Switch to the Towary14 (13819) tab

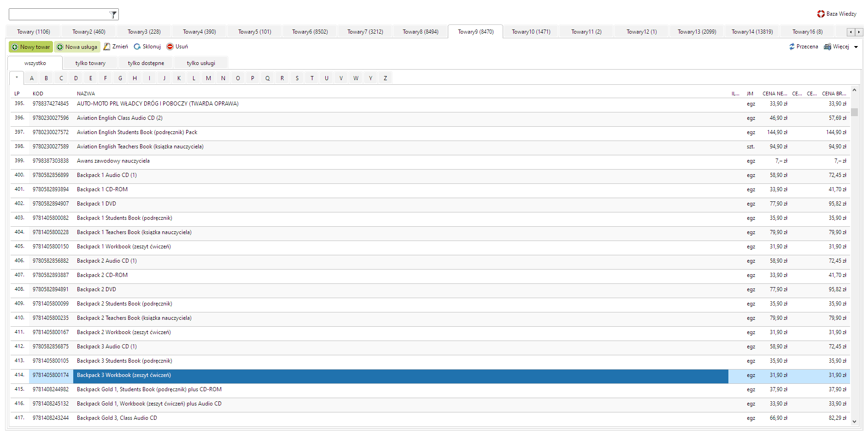point(752,32)
